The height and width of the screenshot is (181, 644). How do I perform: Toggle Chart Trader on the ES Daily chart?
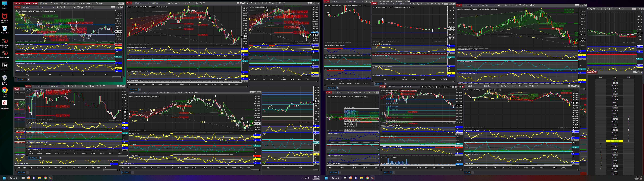[x=78, y=7]
